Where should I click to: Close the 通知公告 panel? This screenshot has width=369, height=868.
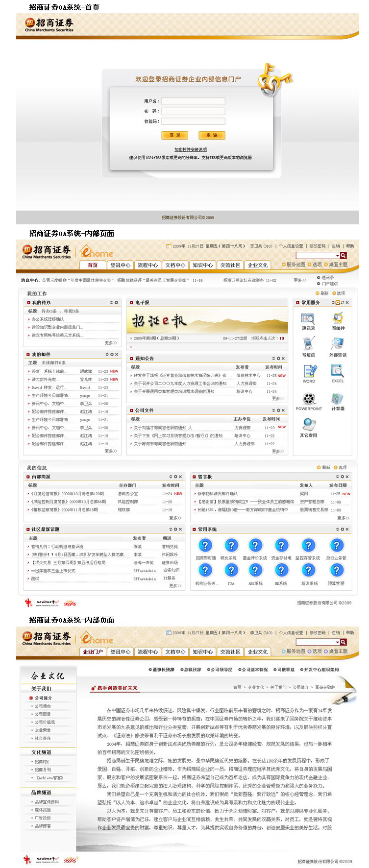tap(283, 359)
